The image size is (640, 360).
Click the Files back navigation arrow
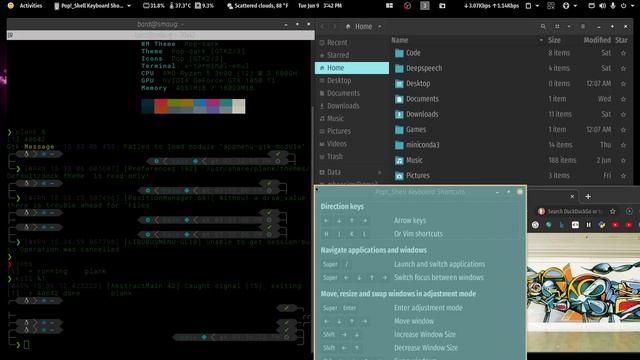(x=322, y=27)
